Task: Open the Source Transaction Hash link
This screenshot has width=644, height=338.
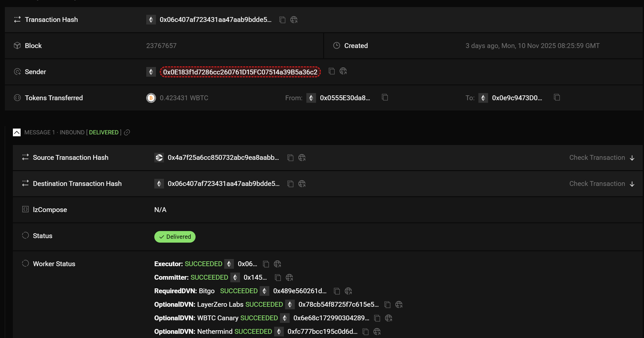Action: click(223, 158)
